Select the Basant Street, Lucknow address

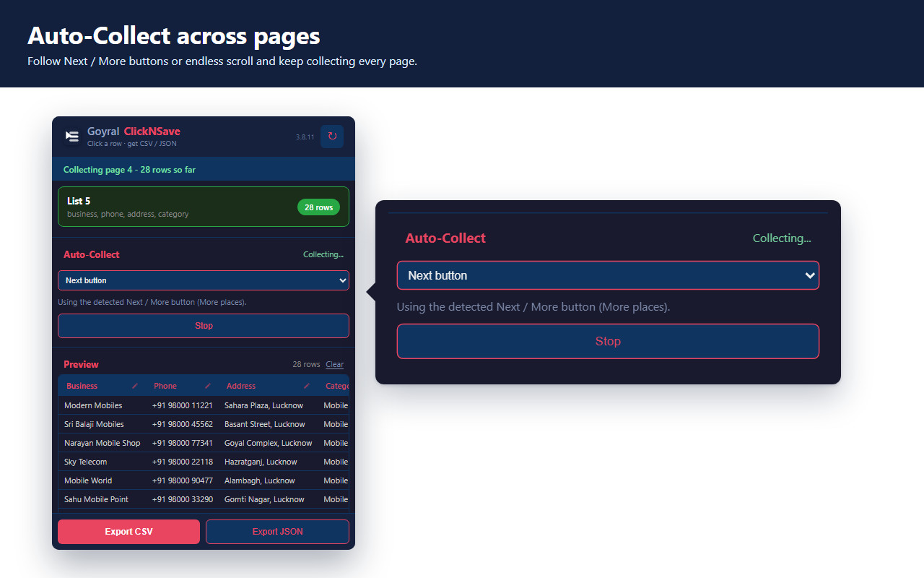pyautogui.click(x=264, y=424)
